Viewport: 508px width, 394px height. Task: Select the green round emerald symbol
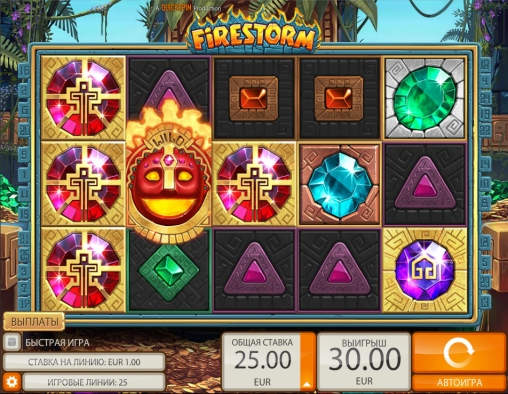425,98
